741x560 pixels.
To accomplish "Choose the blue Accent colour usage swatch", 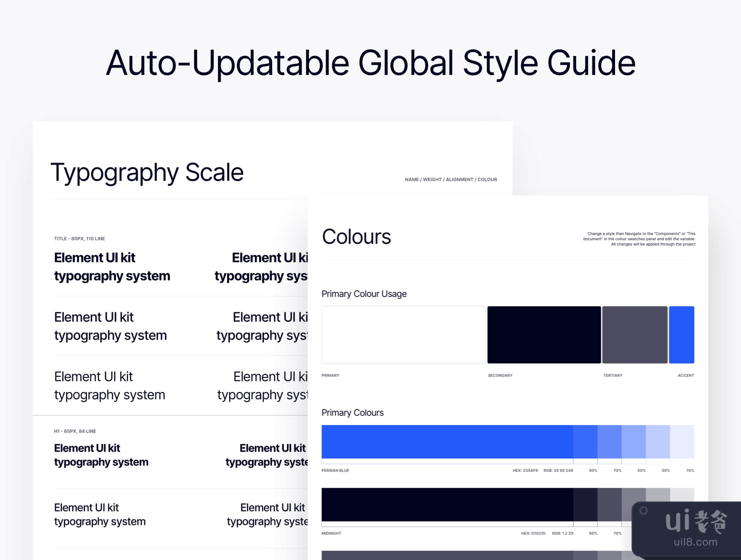I will pyautogui.click(x=681, y=335).
